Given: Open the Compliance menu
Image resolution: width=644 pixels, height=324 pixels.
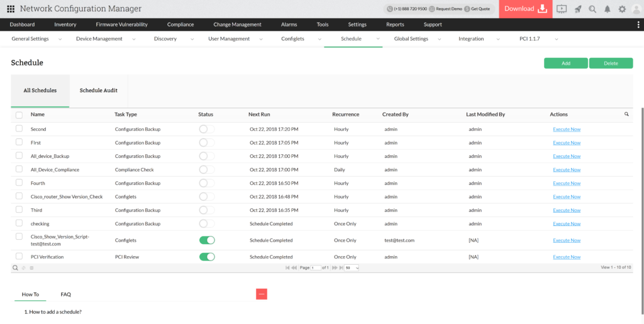Looking at the screenshot, I should [180, 25].
